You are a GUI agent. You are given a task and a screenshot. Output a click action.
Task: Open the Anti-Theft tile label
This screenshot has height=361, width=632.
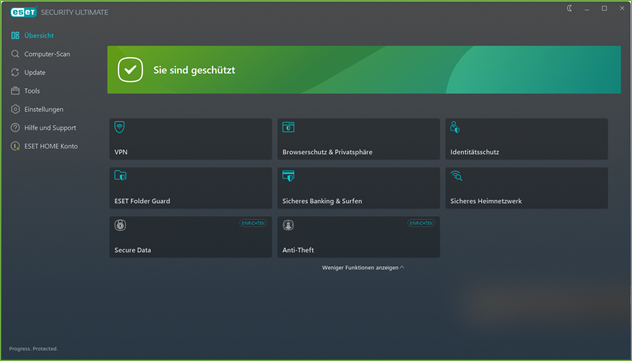pyautogui.click(x=298, y=250)
